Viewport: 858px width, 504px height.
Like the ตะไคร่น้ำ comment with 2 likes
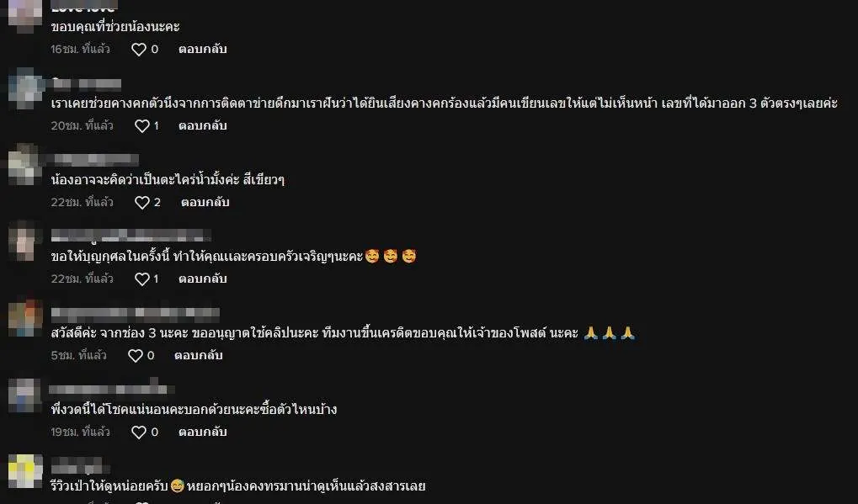pyautogui.click(x=142, y=203)
